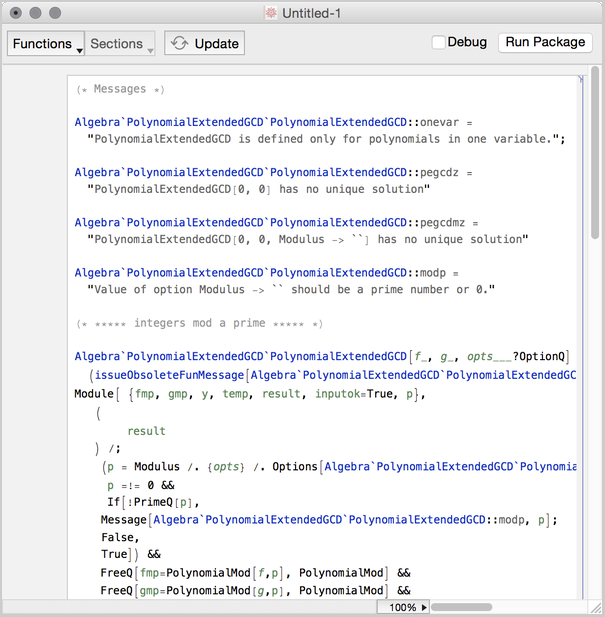
Task: Click the horizontal scrollbar thumb at the bottom
Action: pyautogui.click(x=461, y=607)
